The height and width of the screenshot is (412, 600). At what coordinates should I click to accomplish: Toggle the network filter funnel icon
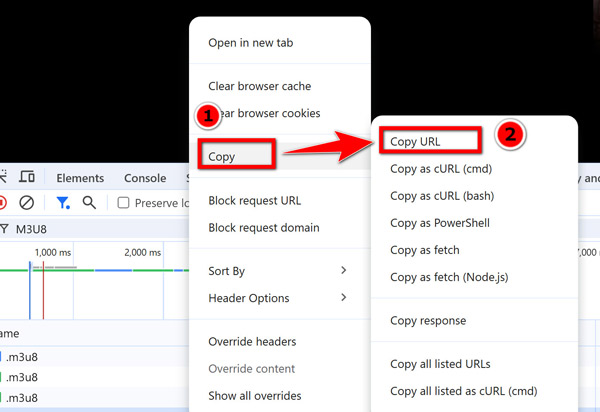[x=63, y=203]
